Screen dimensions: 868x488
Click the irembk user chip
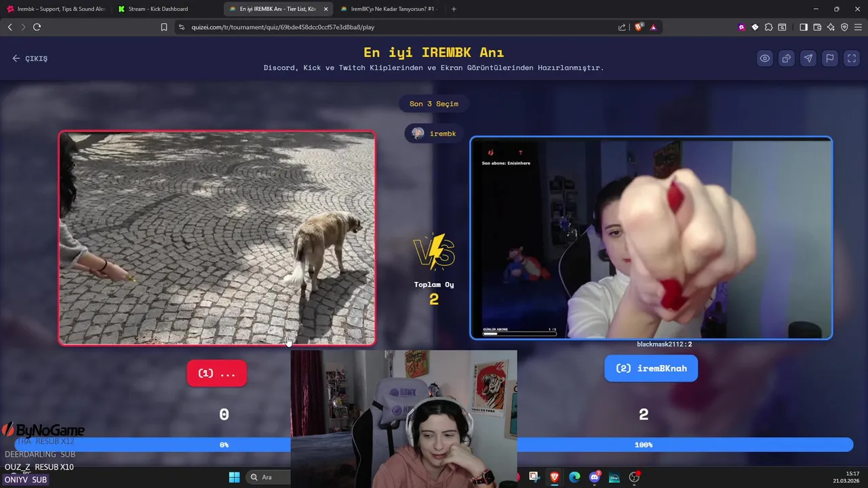pyautogui.click(x=434, y=134)
